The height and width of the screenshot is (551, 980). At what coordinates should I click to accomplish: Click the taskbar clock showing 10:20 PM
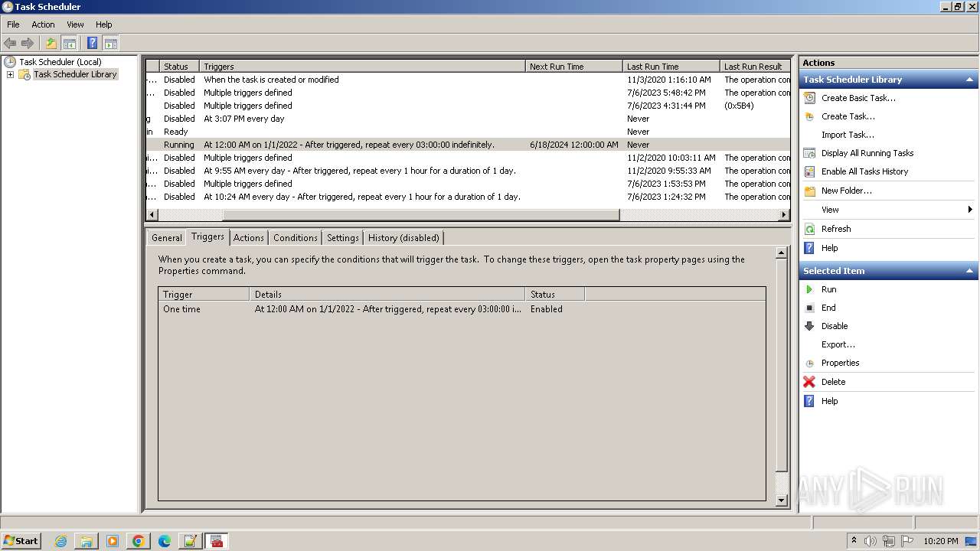coord(940,541)
